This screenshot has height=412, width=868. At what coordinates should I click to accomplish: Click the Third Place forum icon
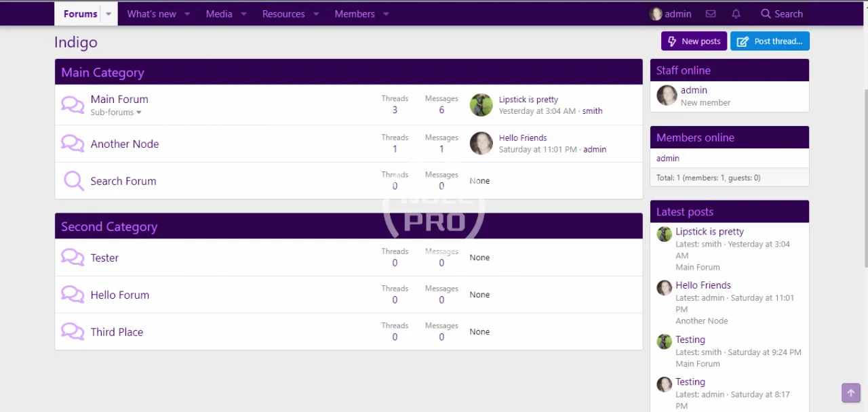[73, 331]
